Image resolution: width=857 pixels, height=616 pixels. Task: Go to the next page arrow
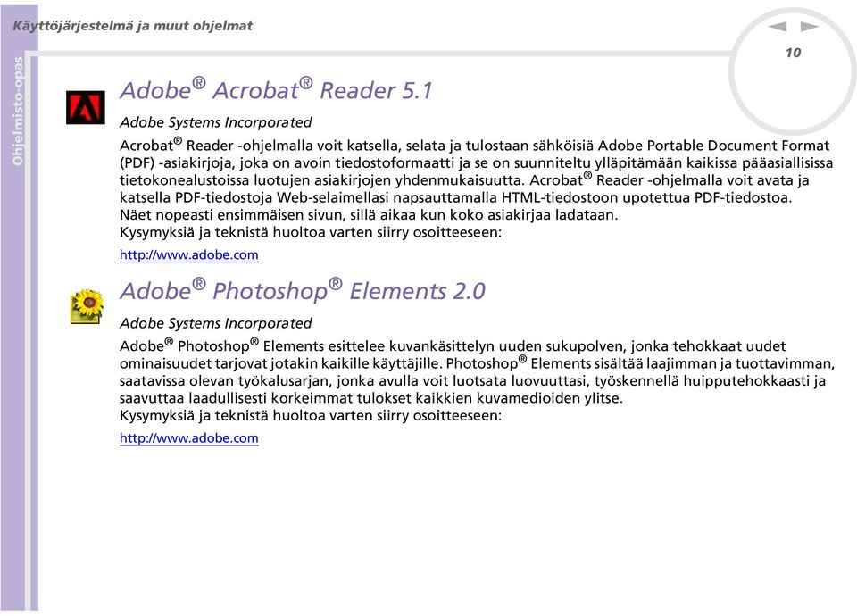810,26
